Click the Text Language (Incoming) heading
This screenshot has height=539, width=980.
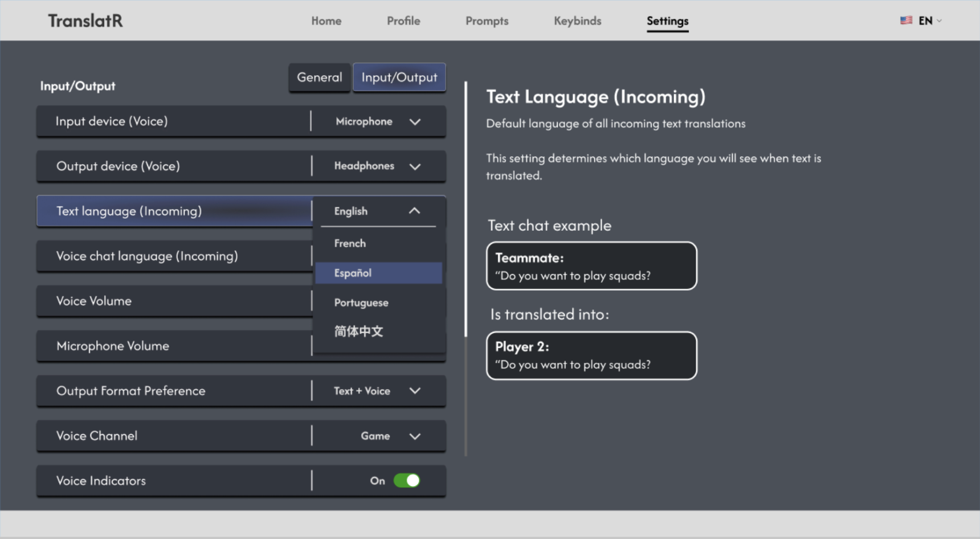pos(595,97)
